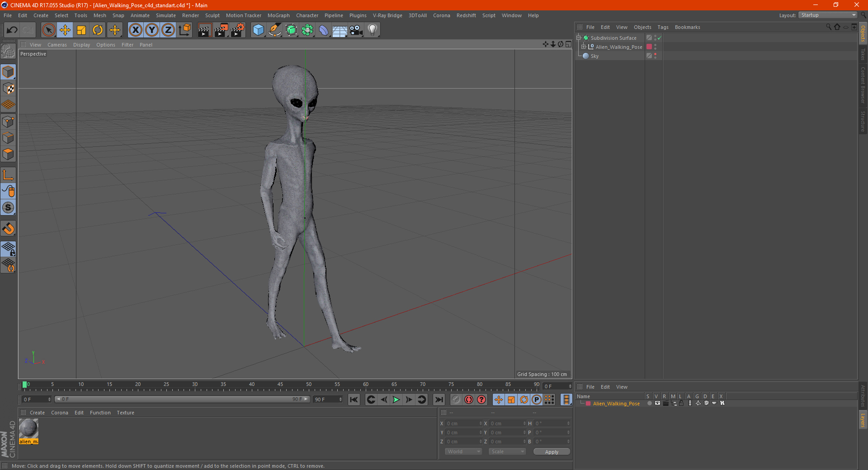Screen dimensions: 868x470
Task: Toggle Y axis lock
Action: pos(152,30)
